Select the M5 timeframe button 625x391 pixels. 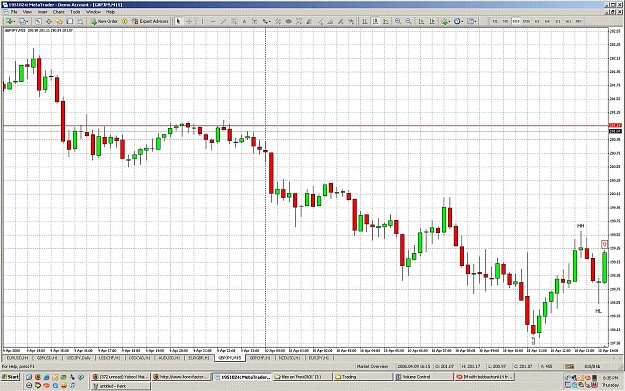click(x=505, y=22)
